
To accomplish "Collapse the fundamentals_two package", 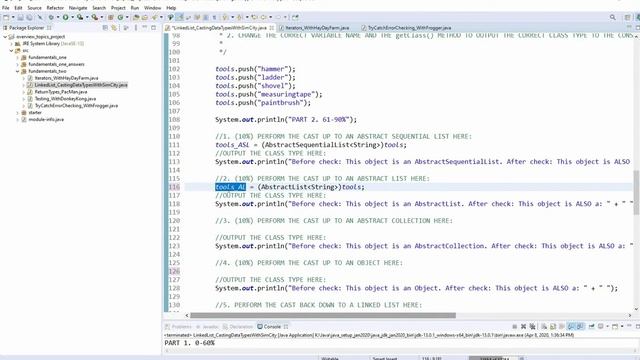I will click(x=18, y=71).
